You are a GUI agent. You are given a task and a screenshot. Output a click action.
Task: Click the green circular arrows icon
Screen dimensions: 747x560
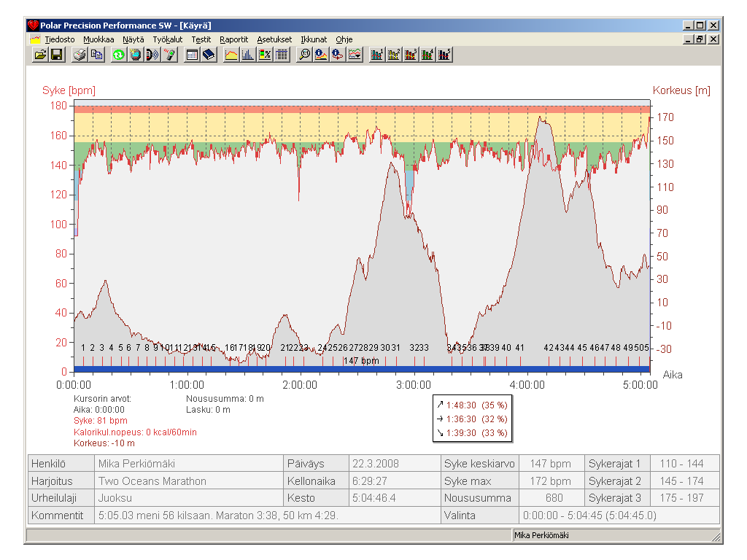119,55
